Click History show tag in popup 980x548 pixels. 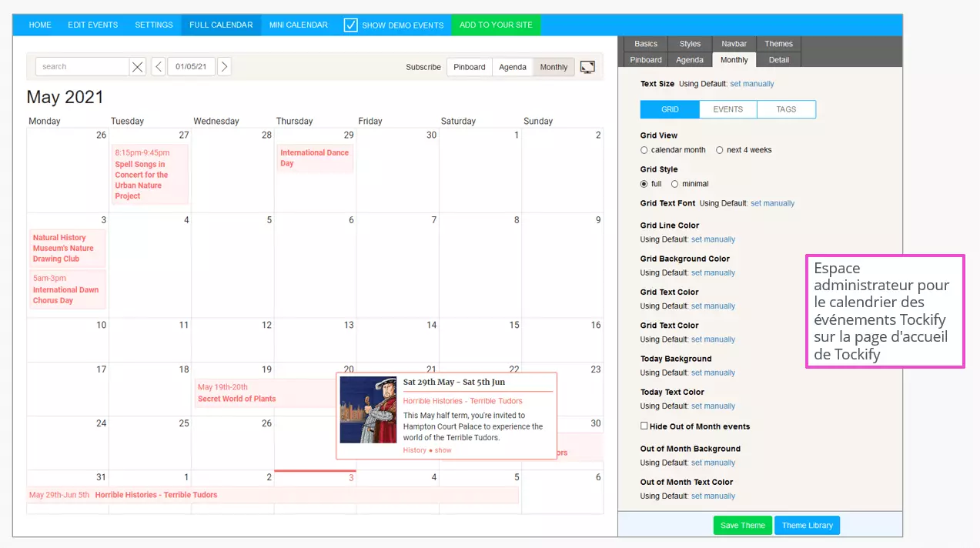pyautogui.click(x=427, y=450)
